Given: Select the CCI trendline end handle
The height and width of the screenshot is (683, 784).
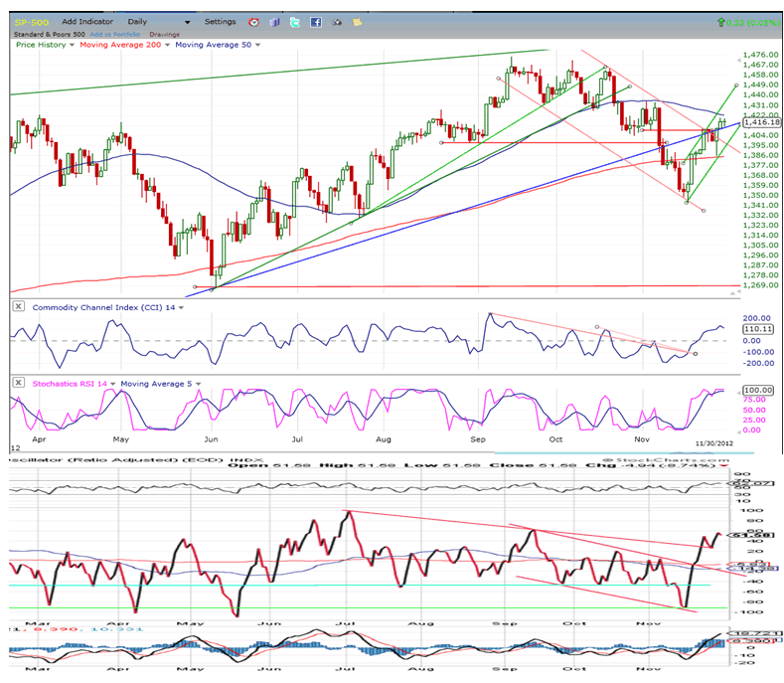Looking at the screenshot, I should coord(696,354).
